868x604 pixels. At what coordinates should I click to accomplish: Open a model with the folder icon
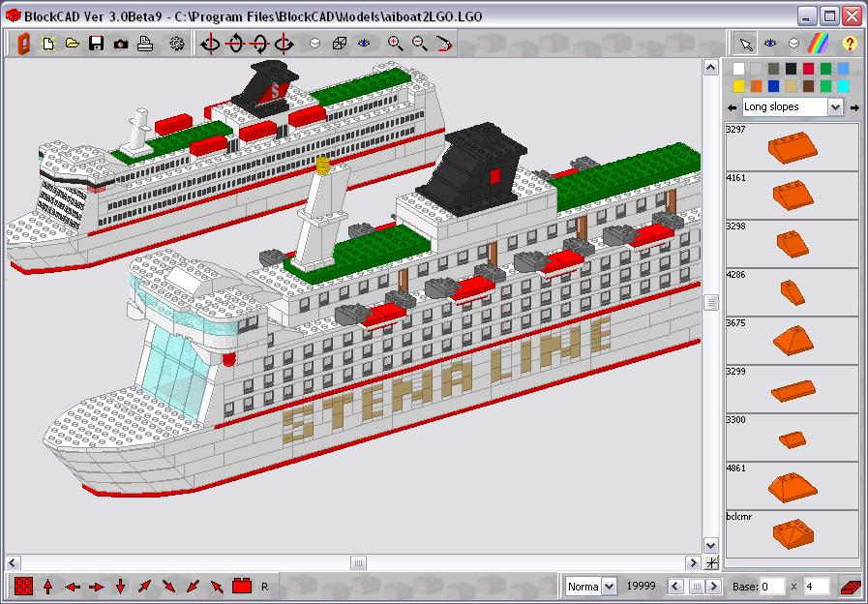pyautogui.click(x=72, y=44)
